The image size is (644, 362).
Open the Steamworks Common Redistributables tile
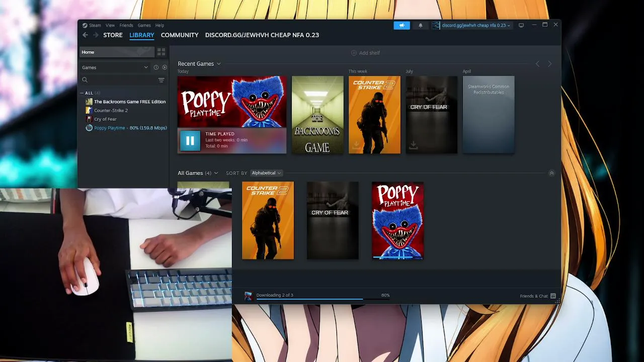point(489,115)
